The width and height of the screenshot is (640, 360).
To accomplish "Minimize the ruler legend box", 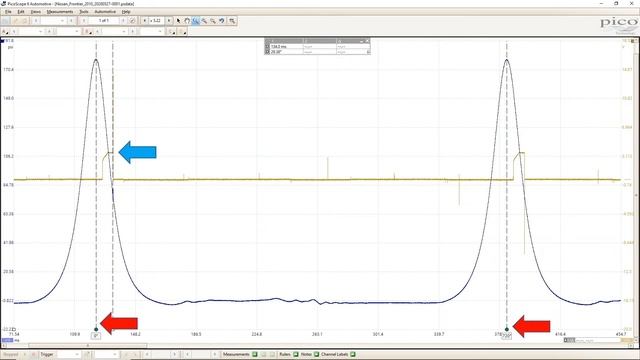I will (x=362, y=41).
